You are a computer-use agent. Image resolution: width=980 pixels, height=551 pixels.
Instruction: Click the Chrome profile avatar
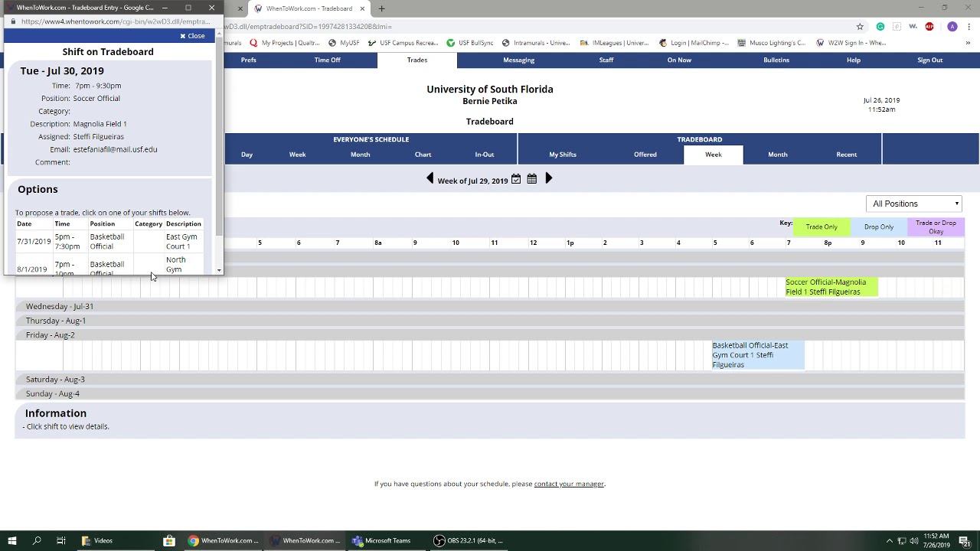tap(952, 26)
